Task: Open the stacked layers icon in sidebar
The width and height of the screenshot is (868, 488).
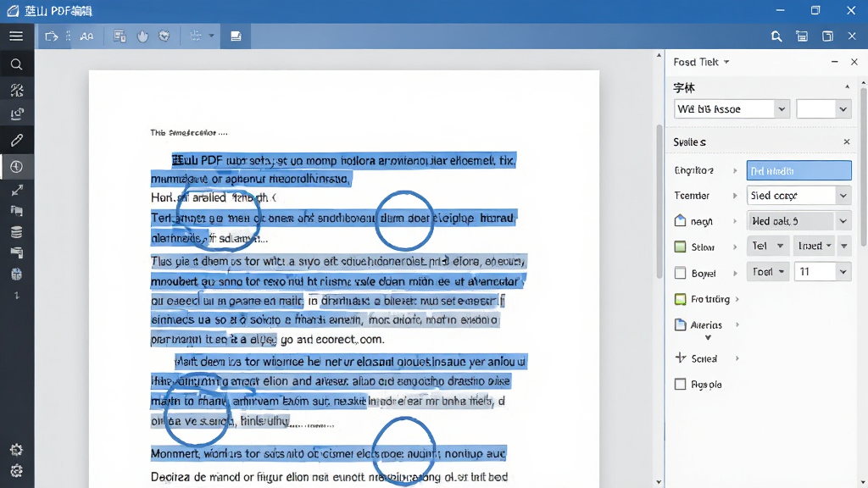Action: (17, 232)
